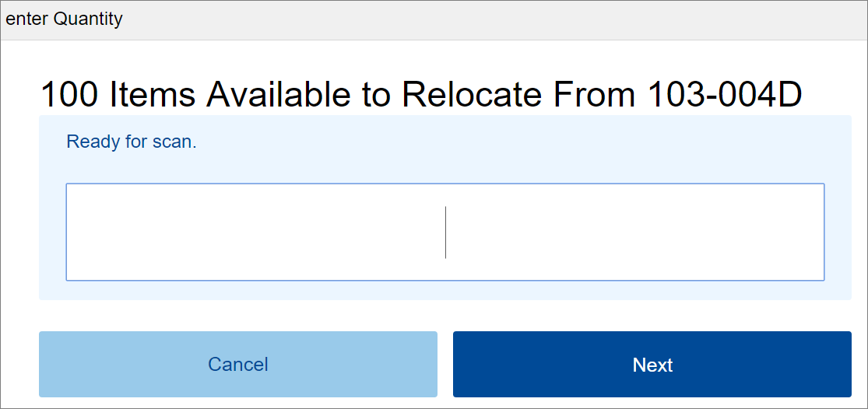Abort relocation with the light blue Cancel button
The height and width of the screenshot is (409, 868).
(238, 364)
